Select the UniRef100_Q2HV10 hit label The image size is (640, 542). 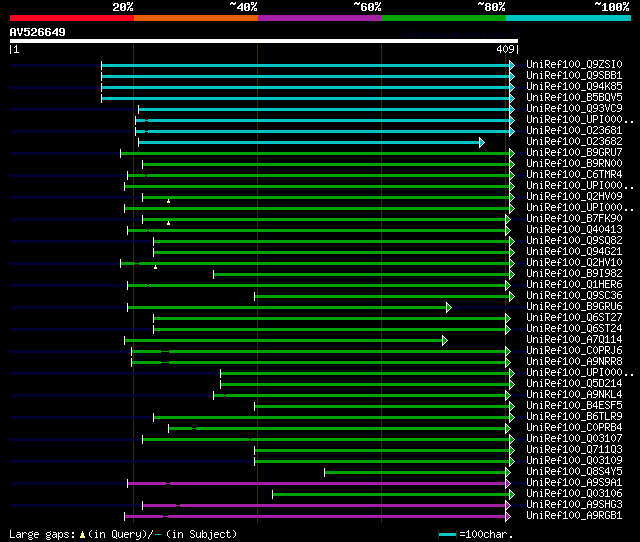[x=574, y=263]
